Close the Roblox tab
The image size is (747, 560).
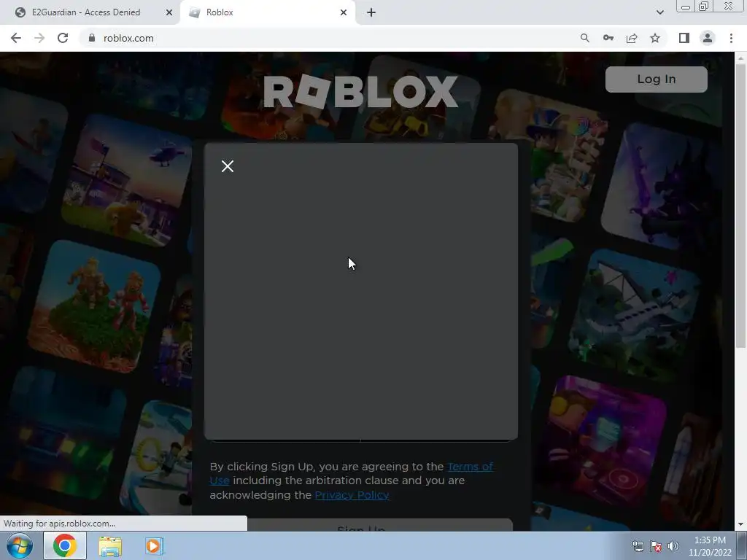pyautogui.click(x=343, y=12)
